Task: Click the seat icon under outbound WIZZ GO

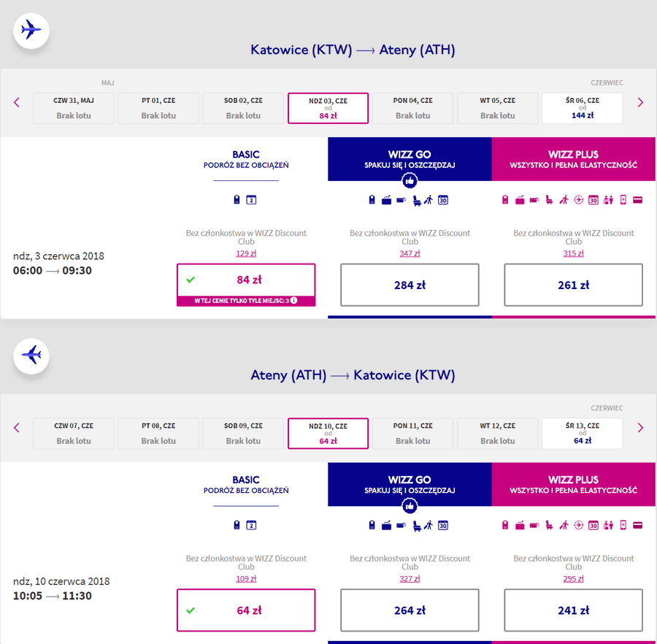Action: tap(417, 200)
